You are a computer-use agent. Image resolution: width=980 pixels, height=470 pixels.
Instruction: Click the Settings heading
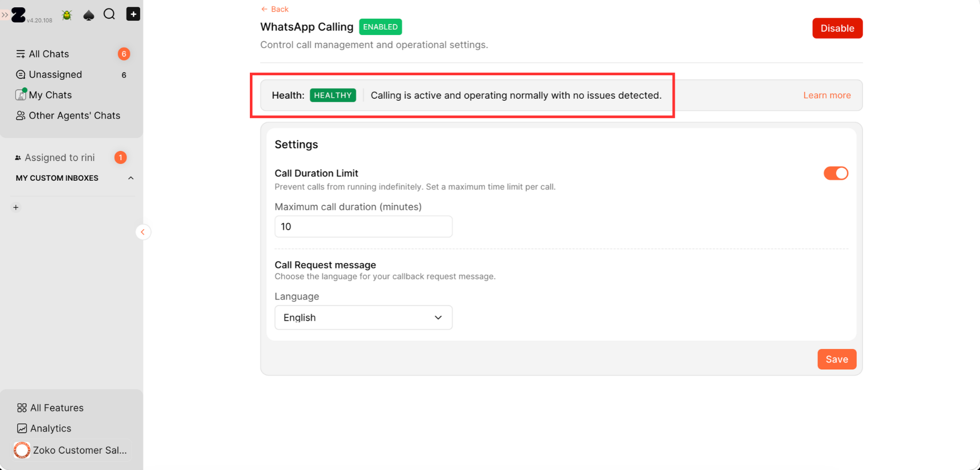[x=296, y=145]
